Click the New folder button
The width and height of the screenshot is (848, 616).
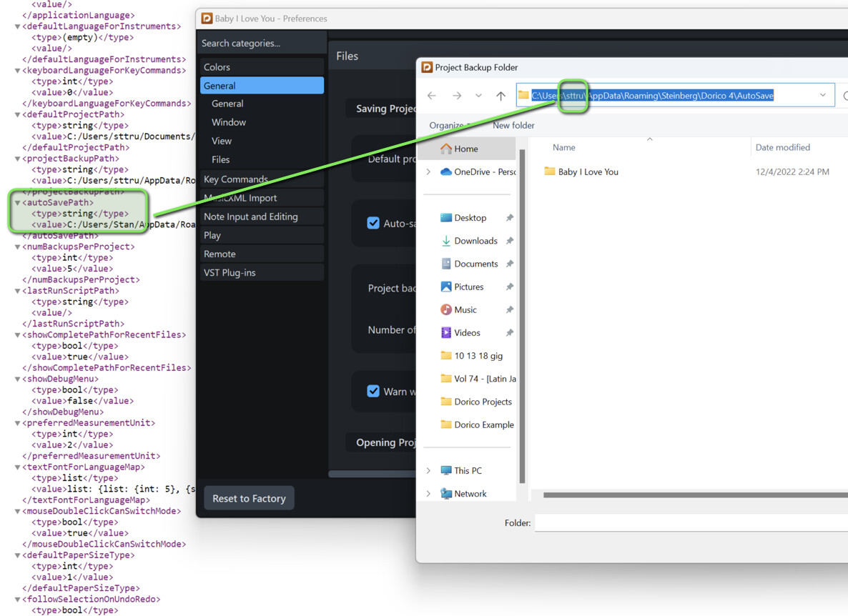click(513, 125)
